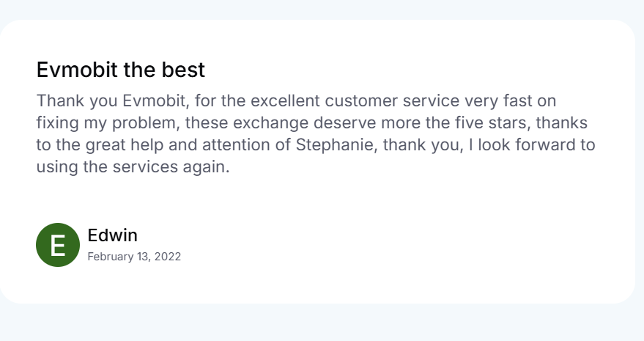Click 'I look forward to' phrase

point(533,144)
